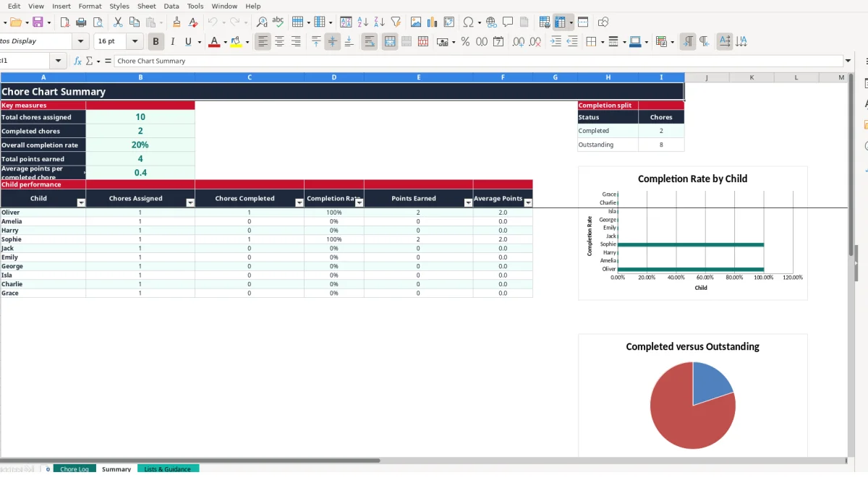Click the Define Print Area icon
Image resolution: width=868 pixels, height=488 pixels.
545,22
